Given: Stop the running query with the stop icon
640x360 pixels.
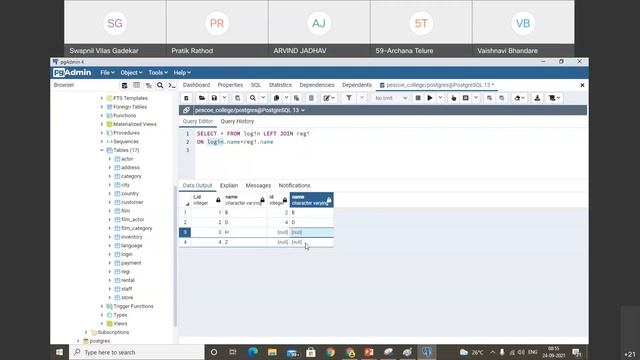Looking at the screenshot, I should [418, 98].
